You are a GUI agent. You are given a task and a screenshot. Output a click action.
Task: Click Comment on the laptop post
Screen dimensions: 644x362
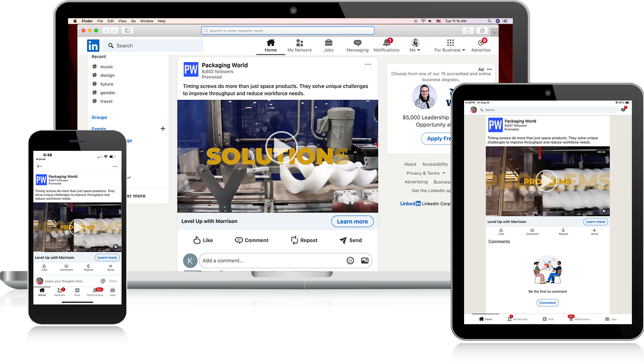252,240
